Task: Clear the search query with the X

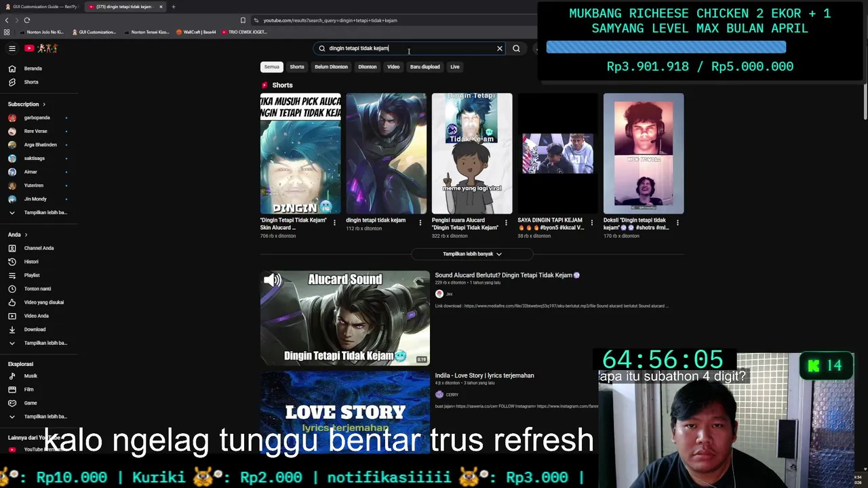Action: [x=500, y=48]
